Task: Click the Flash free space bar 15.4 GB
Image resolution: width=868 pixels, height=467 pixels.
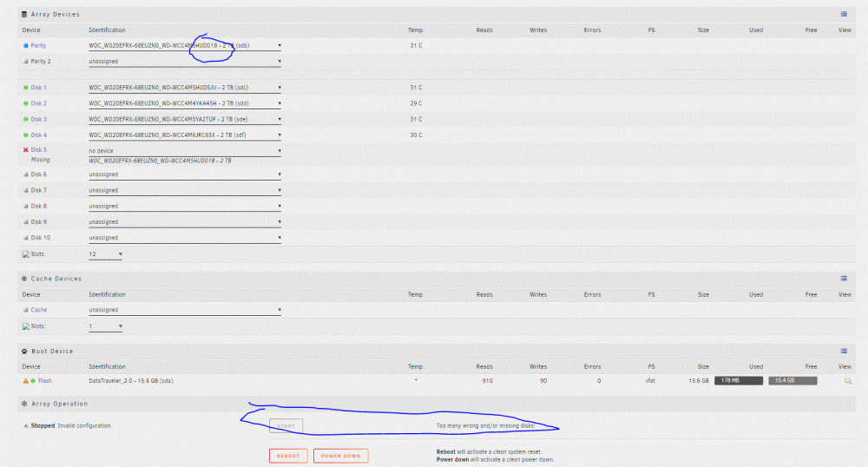Action: coord(792,381)
